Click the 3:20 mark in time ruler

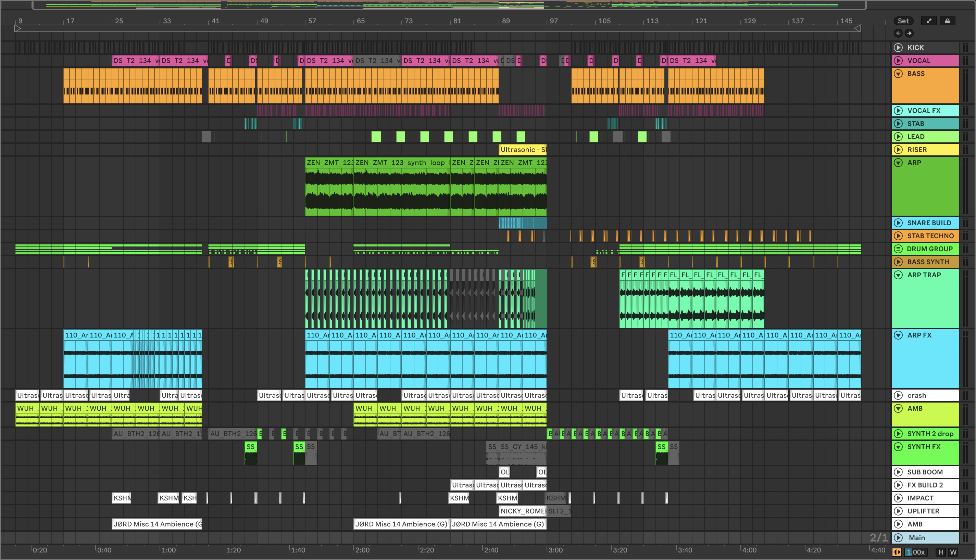click(620, 550)
